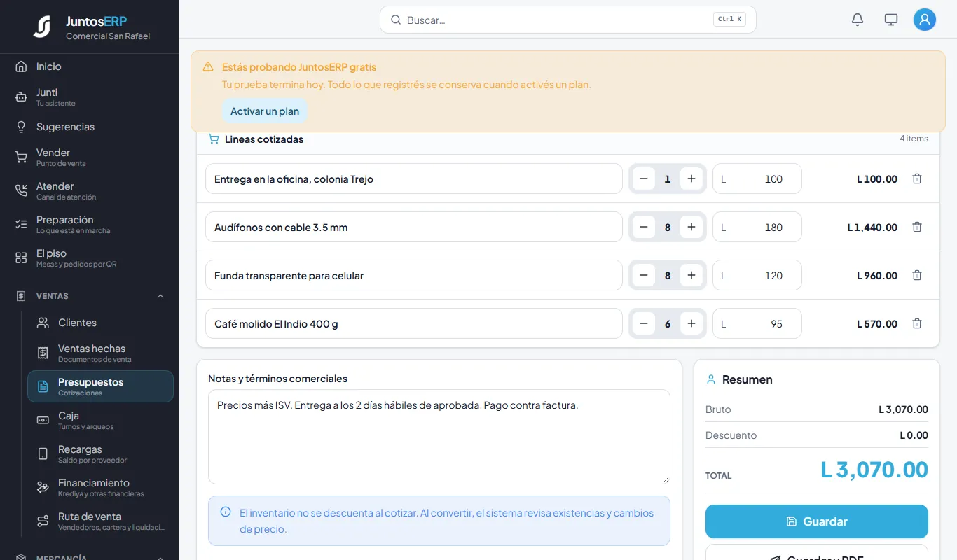Open the notifications bell
The width and height of the screenshot is (957, 560).
858,20
